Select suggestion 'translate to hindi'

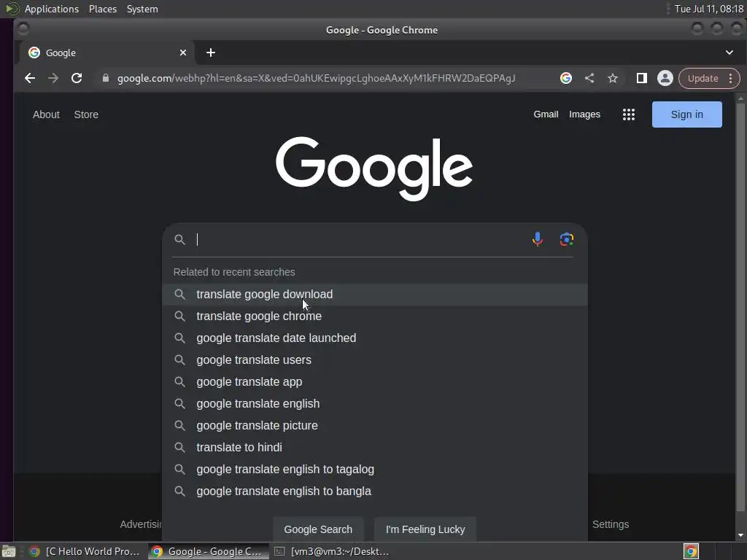[374, 448]
